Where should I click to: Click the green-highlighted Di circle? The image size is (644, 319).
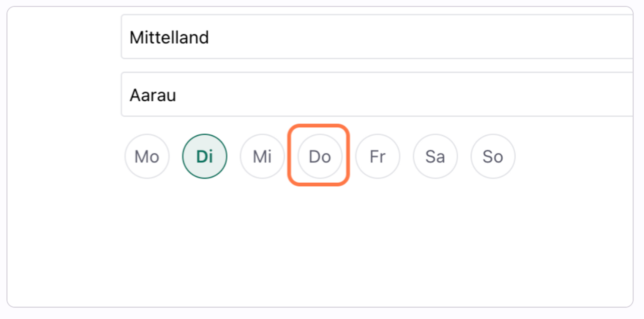coord(204,157)
